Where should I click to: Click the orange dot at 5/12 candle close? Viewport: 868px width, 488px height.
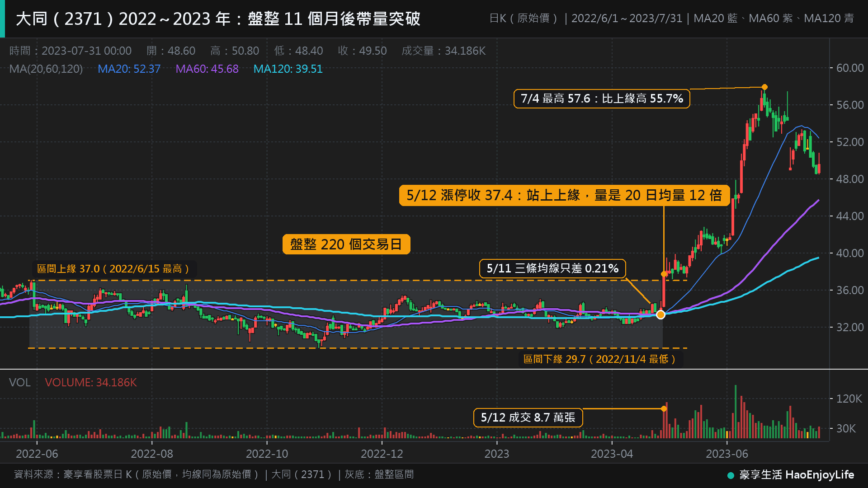tap(664, 274)
